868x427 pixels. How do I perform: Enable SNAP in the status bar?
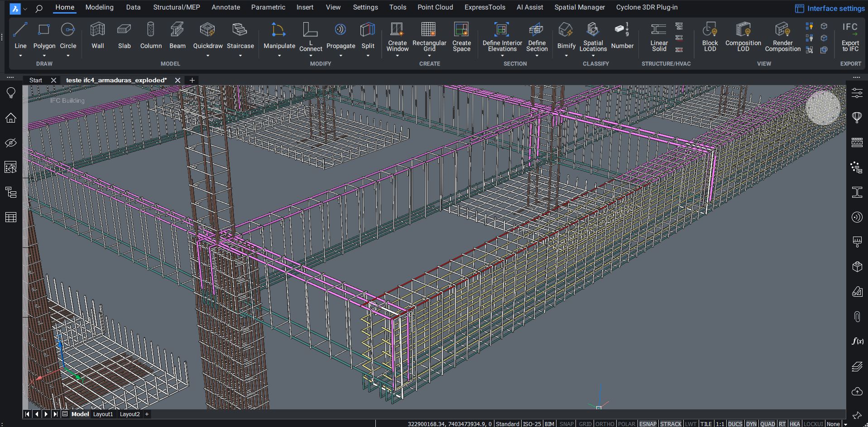point(566,424)
